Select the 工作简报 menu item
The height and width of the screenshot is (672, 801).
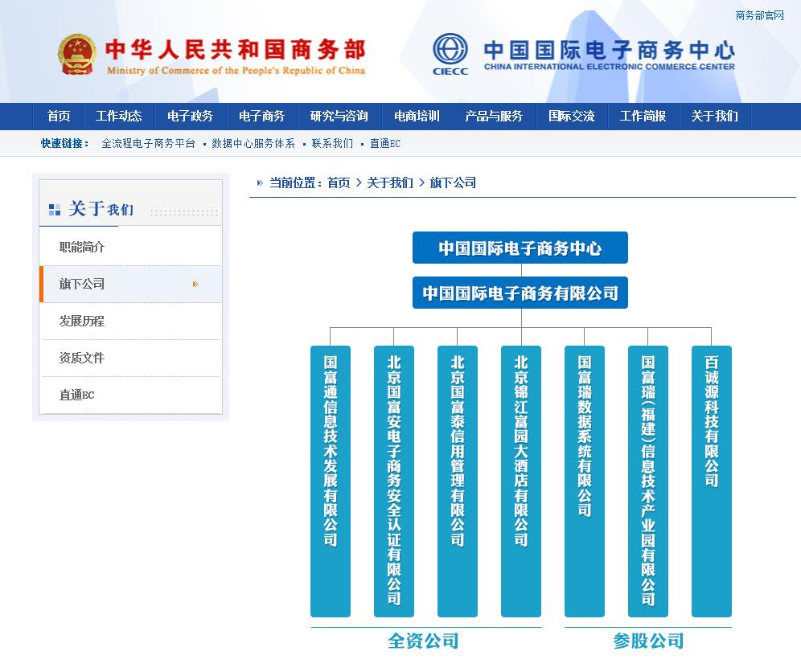click(x=643, y=117)
